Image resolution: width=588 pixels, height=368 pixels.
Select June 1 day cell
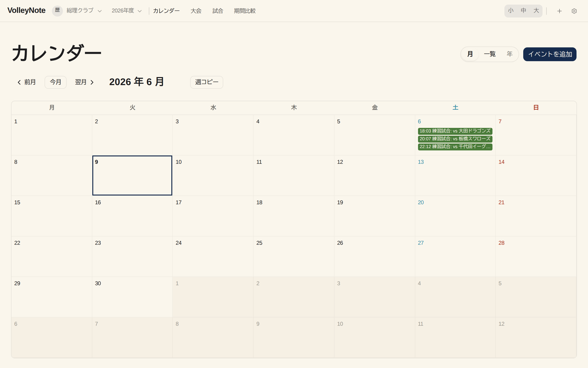[x=52, y=135]
